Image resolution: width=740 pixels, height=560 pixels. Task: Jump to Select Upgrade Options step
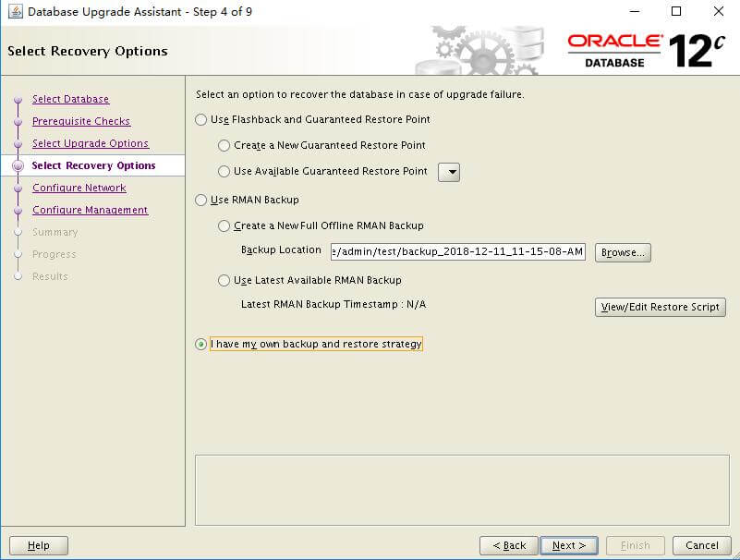(91, 143)
